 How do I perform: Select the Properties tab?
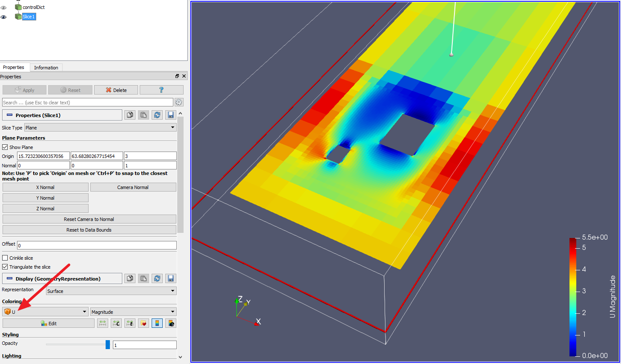coord(14,68)
